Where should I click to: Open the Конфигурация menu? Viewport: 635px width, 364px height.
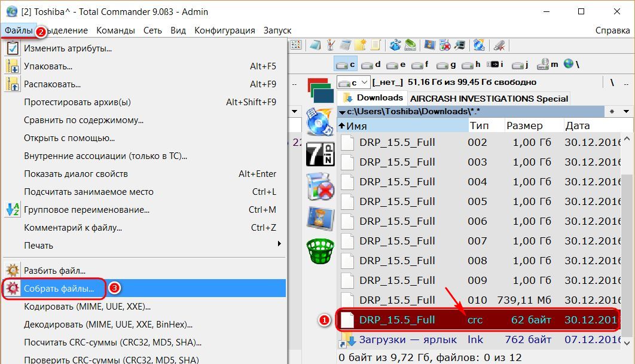[x=225, y=30]
